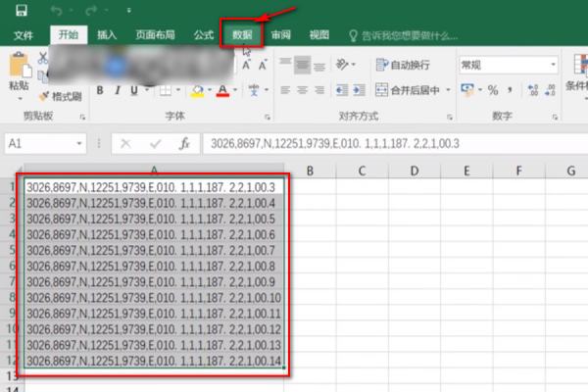This screenshot has width=588, height=392.
Task: Expand fill color dropdown arrow
Action: click(x=210, y=90)
